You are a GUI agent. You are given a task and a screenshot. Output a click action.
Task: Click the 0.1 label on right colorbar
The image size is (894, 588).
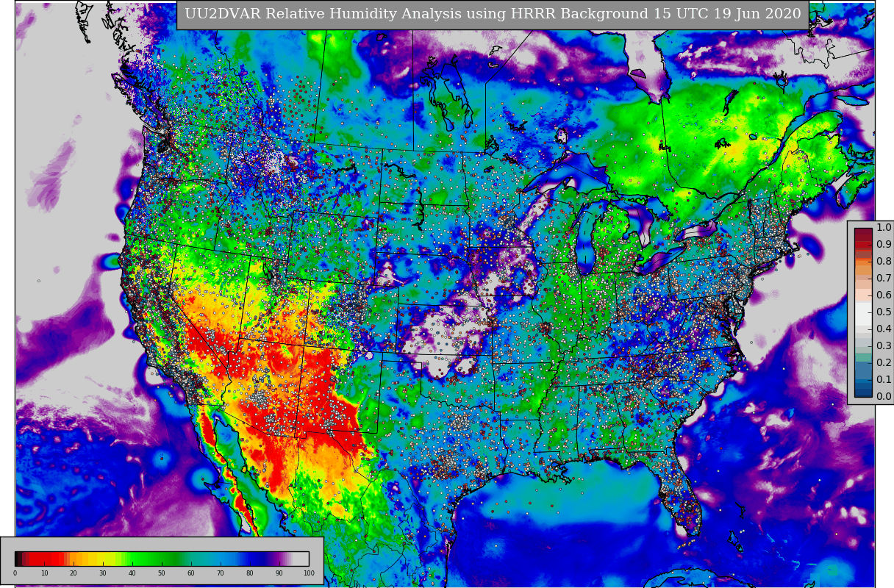[x=883, y=380]
